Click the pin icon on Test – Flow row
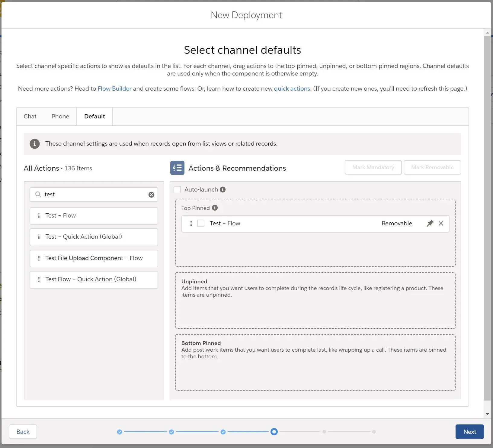This screenshot has width=493, height=448. pyautogui.click(x=430, y=223)
